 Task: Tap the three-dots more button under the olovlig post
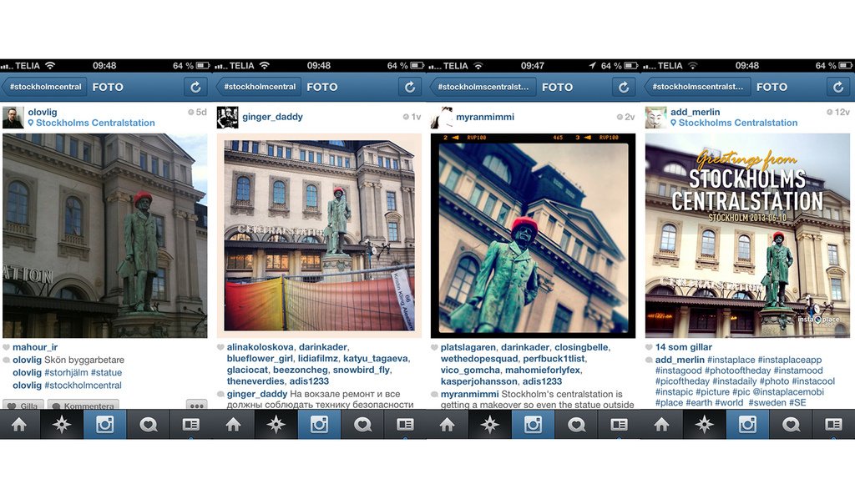pos(196,406)
